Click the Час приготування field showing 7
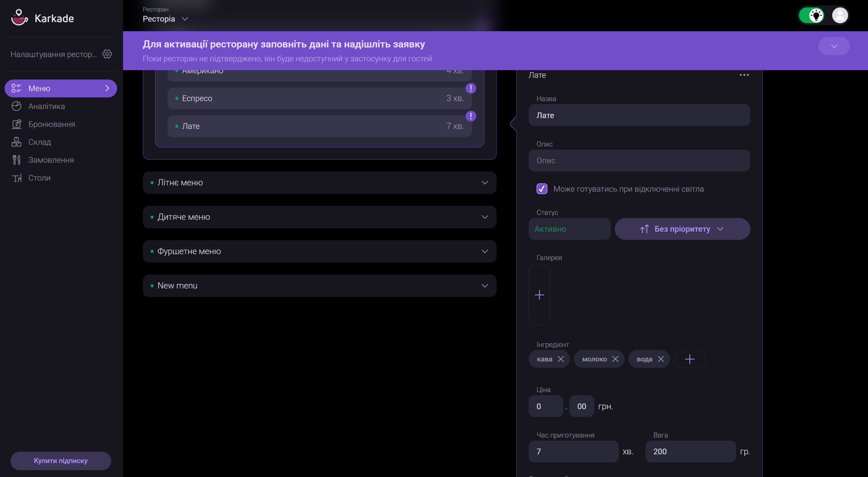 (574, 451)
